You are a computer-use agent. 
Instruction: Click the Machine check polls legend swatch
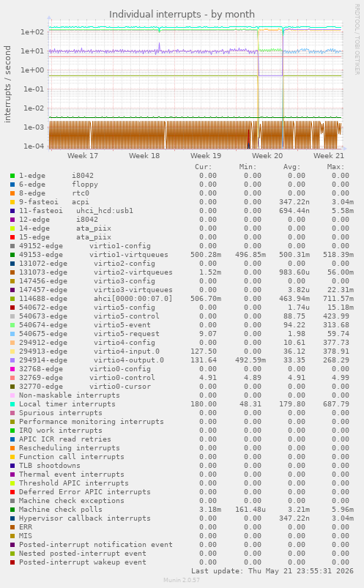(x=12, y=510)
